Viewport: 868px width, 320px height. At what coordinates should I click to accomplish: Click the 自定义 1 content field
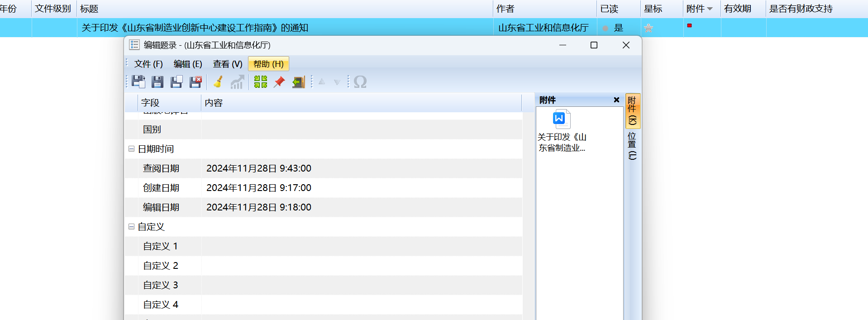point(362,246)
